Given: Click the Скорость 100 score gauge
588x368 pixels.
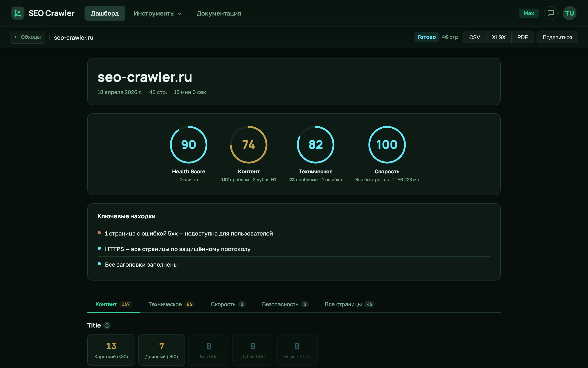Looking at the screenshot, I should coord(387,145).
